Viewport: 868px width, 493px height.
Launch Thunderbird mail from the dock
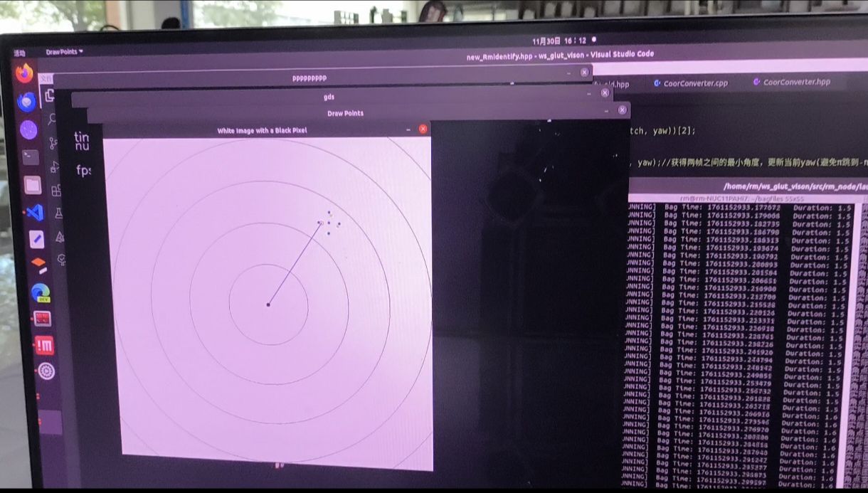point(27,102)
